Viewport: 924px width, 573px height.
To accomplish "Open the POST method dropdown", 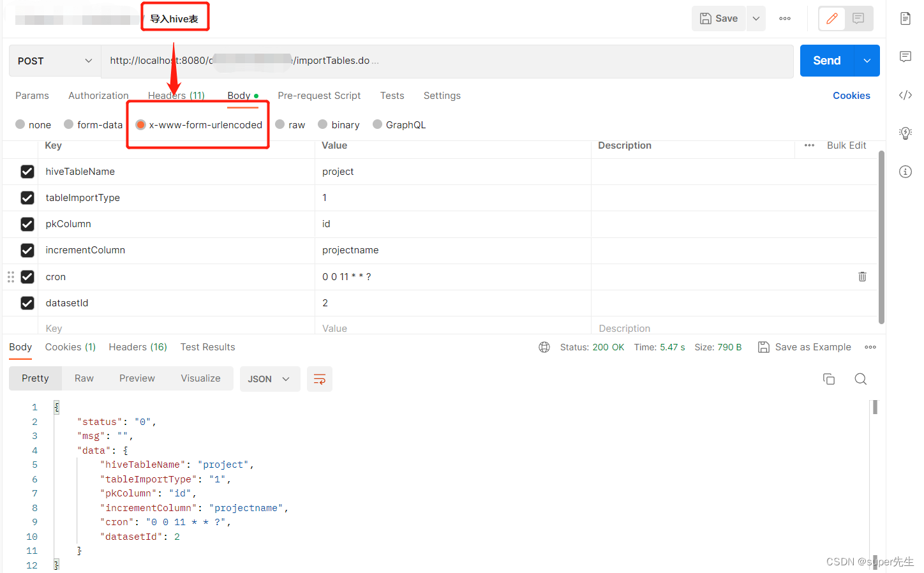I will (55, 61).
